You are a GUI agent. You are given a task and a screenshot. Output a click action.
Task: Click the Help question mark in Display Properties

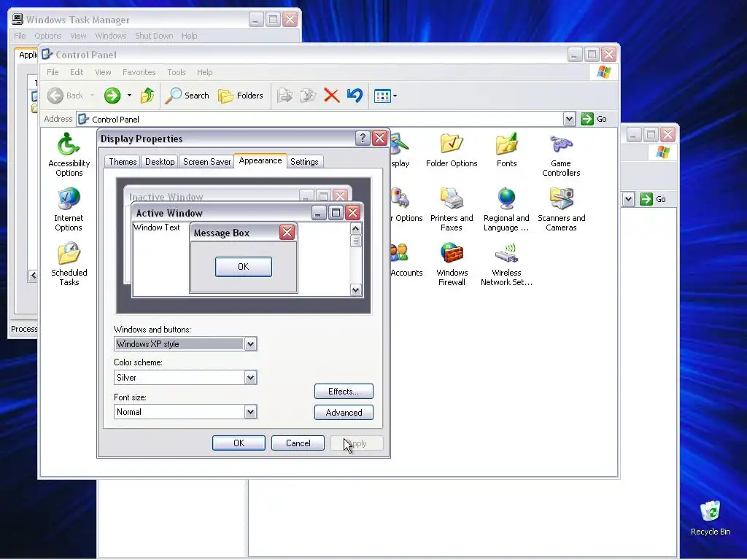point(363,139)
